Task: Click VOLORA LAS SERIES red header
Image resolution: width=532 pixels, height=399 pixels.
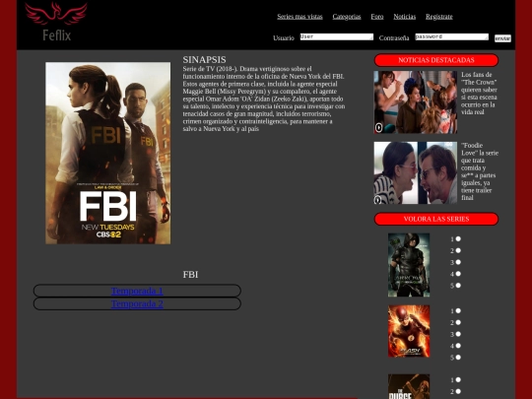Action: [436, 219]
